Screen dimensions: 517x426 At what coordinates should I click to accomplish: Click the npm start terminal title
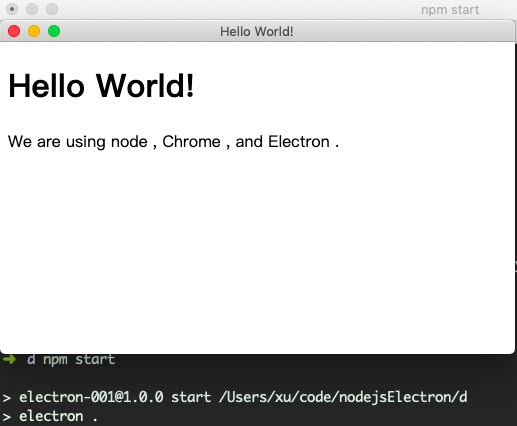tap(450, 10)
